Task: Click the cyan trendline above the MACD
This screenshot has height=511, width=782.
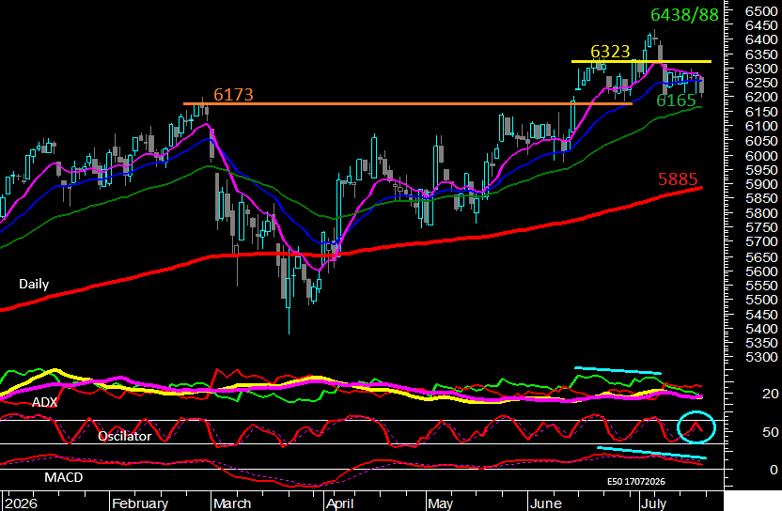Action: tap(651, 453)
